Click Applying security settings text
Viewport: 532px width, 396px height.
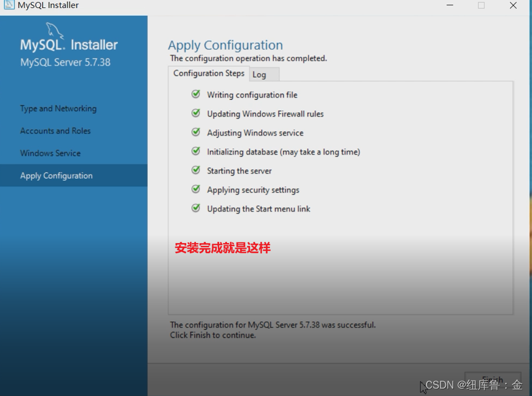click(x=253, y=190)
